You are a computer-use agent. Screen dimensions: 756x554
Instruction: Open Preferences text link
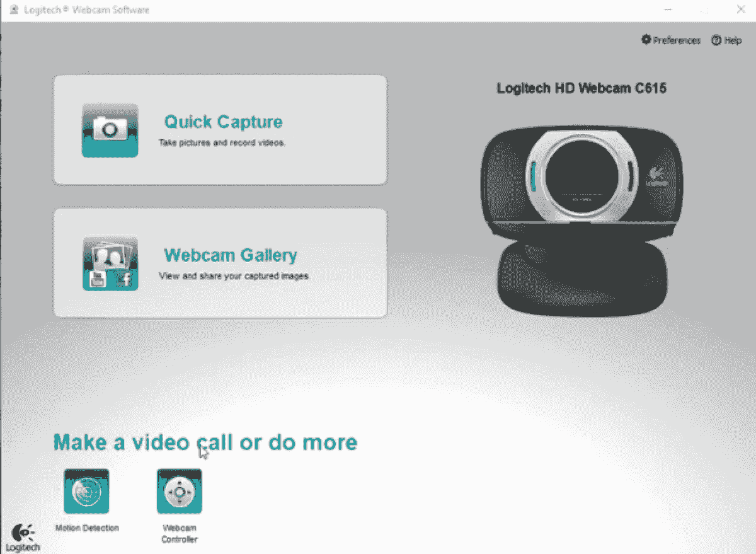click(677, 40)
